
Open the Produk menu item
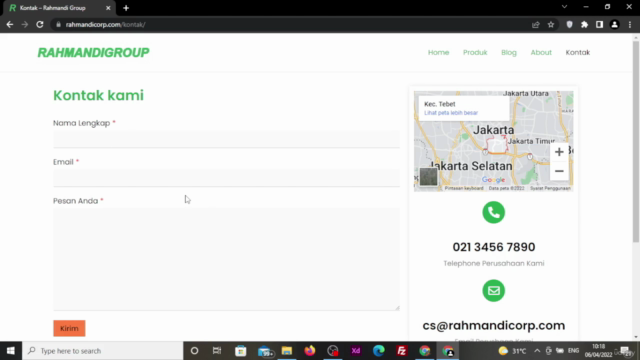pyautogui.click(x=475, y=52)
